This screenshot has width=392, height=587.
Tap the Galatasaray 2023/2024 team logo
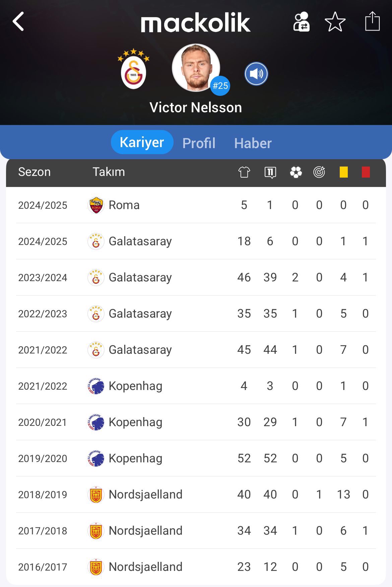tap(96, 277)
